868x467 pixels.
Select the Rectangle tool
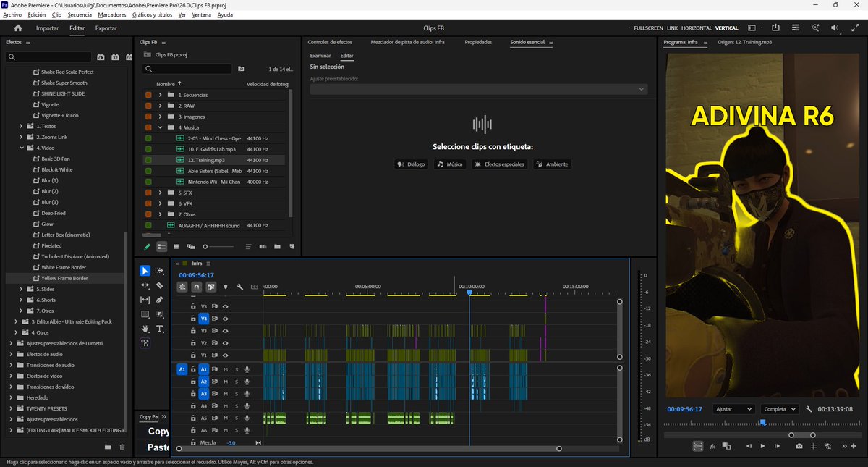pos(145,314)
